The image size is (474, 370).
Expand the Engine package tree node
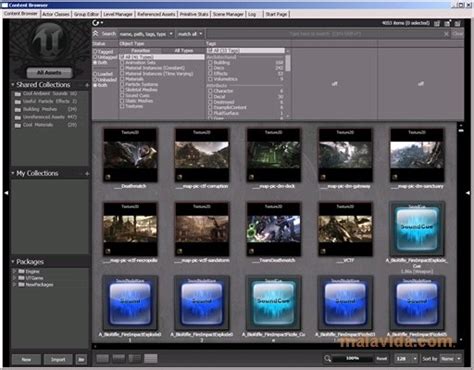[14, 272]
